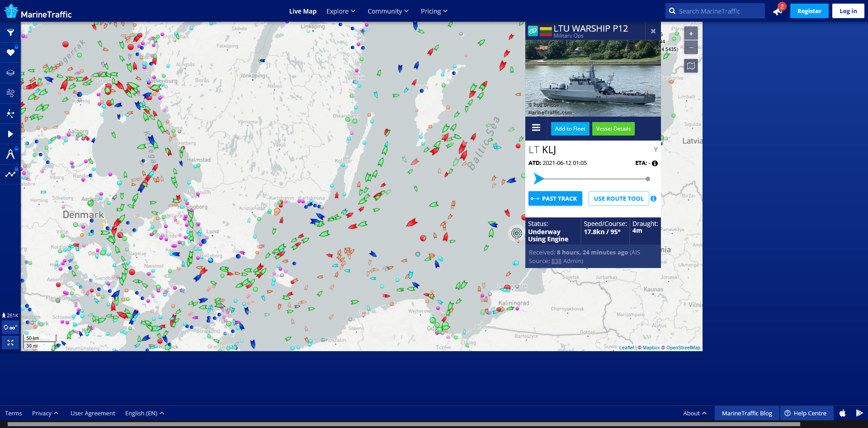Open the vessel filters funnel icon
This screenshot has height=428, width=868.
[10, 33]
